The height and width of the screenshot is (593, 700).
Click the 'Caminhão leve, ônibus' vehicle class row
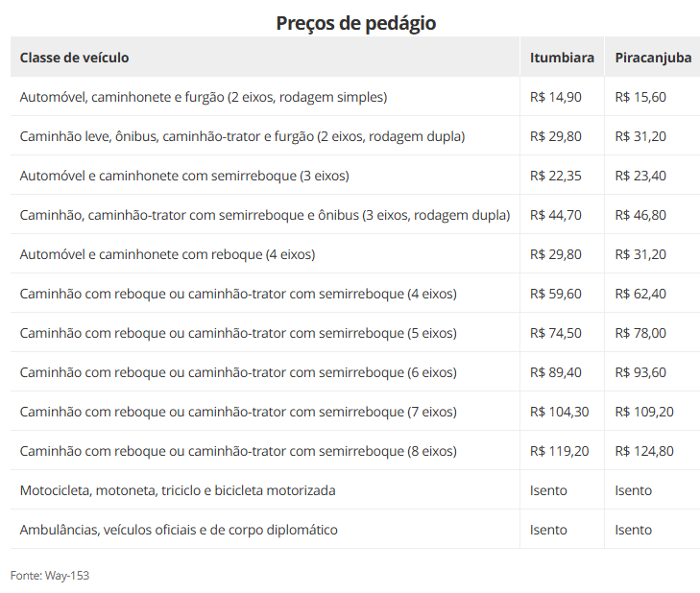242,136
